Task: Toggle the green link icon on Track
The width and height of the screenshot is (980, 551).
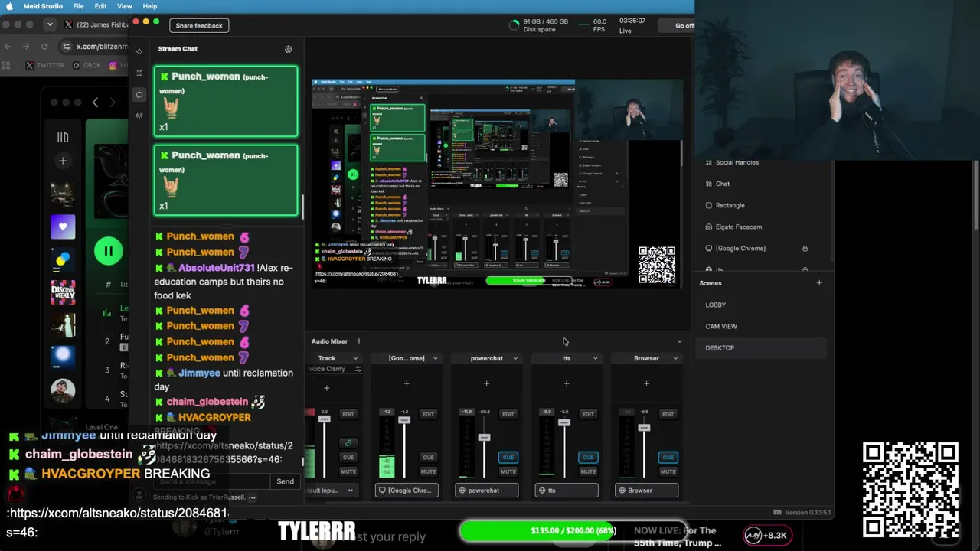Action: pos(348,442)
